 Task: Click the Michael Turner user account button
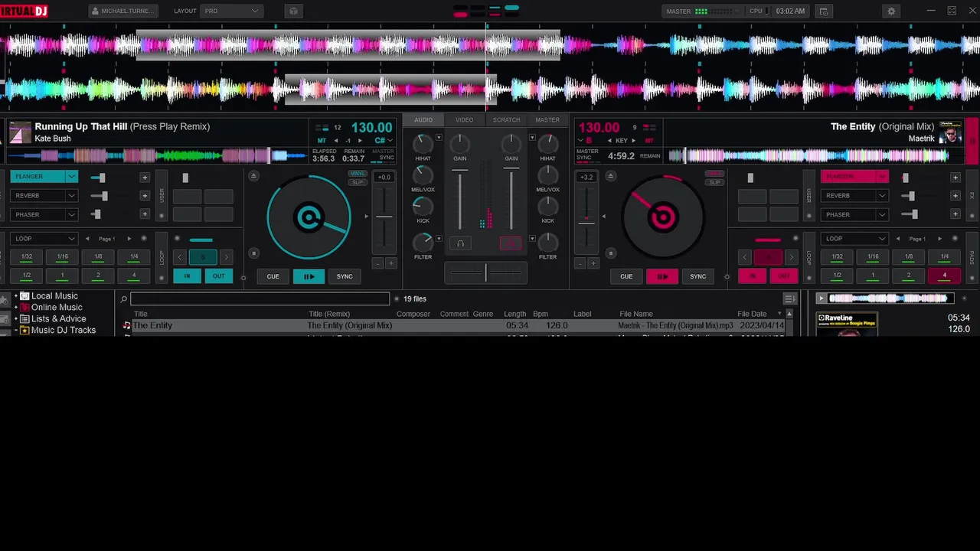pos(123,11)
